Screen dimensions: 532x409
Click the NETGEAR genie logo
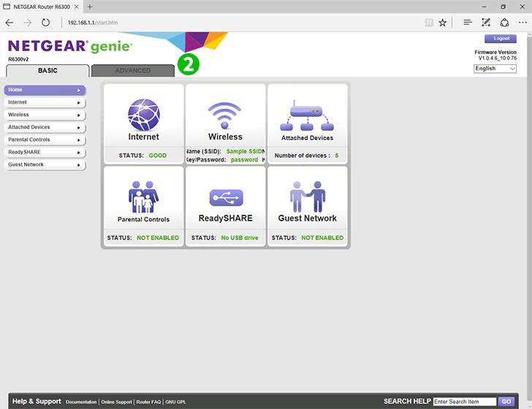pos(70,47)
